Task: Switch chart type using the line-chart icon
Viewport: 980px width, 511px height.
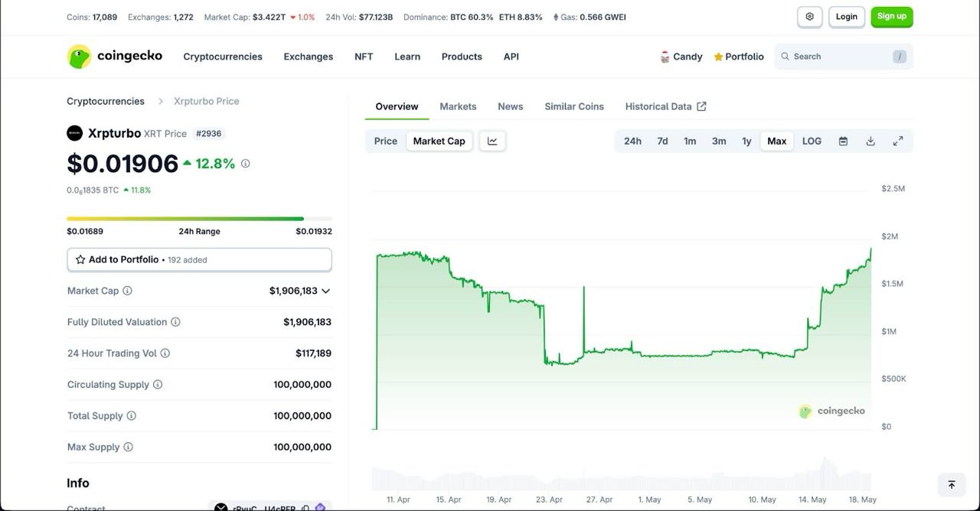Action: [492, 141]
